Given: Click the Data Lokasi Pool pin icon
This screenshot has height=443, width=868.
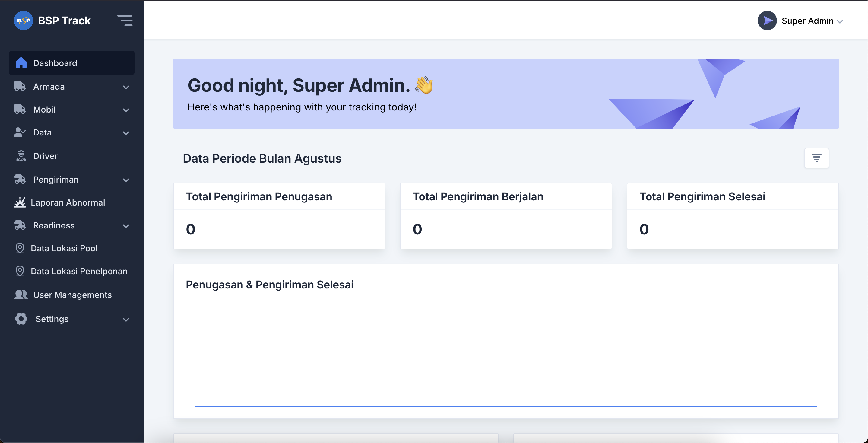Looking at the screenshot, I should point(20,248).
